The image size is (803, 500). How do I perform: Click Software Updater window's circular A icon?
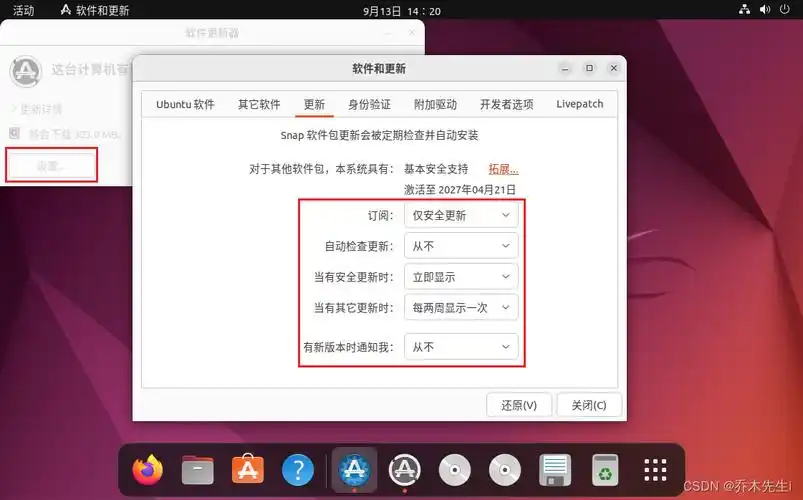[26, 71]
